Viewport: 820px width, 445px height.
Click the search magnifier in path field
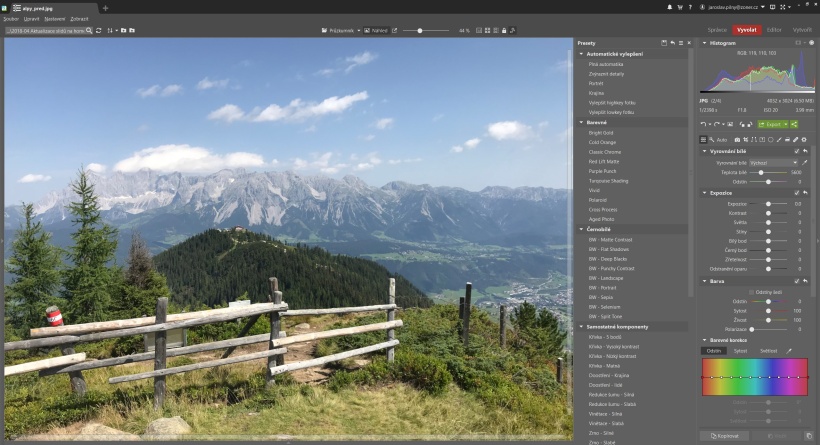(x=89, y=30)
